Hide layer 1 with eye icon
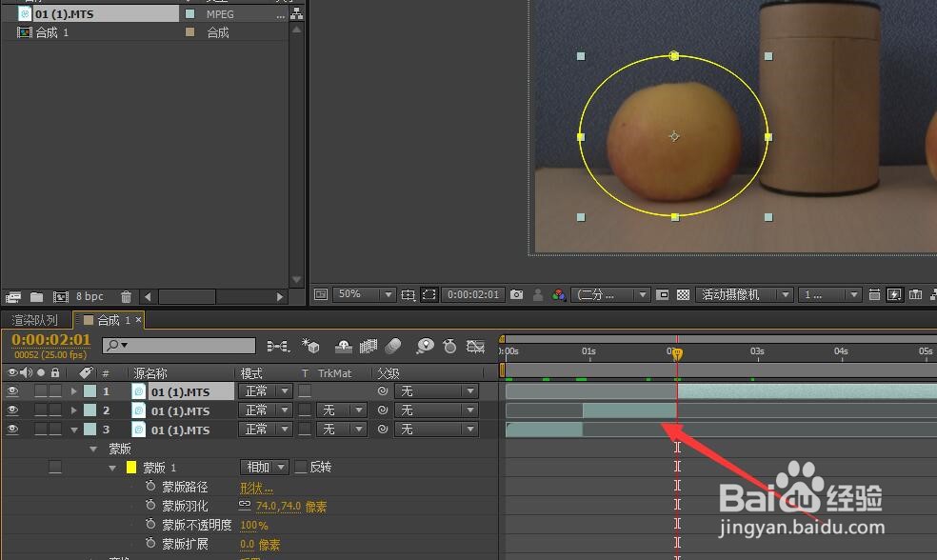This screenshot has height=560, width=937. 12,390
